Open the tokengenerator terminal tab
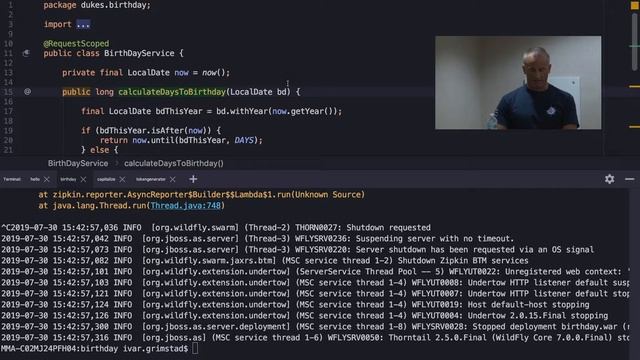640x360 pixels. [151, 179]
